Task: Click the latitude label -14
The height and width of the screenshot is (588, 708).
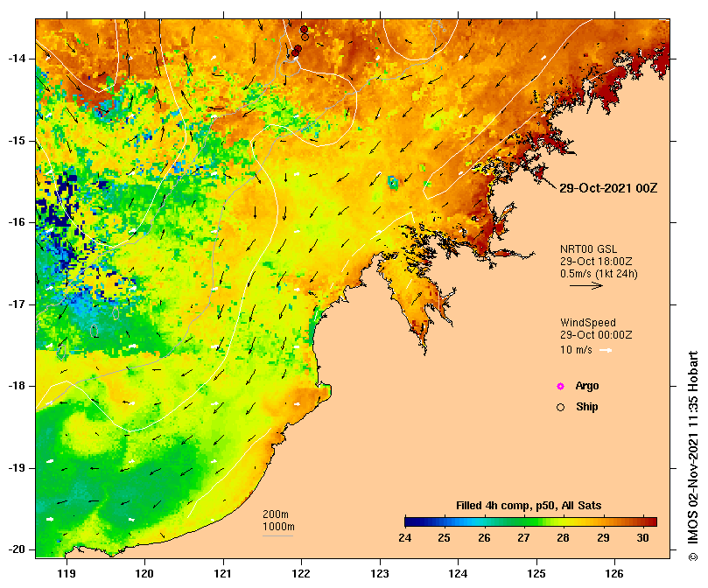Action: pyautogui.click(x=17, y=59)
